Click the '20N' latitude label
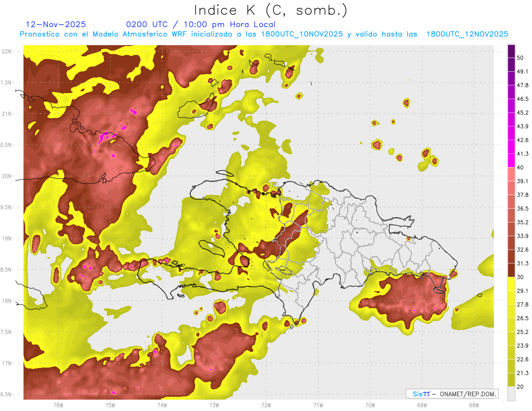Viewport: 532px width, 411px height. pyautogui.click(x=6, y=176)
